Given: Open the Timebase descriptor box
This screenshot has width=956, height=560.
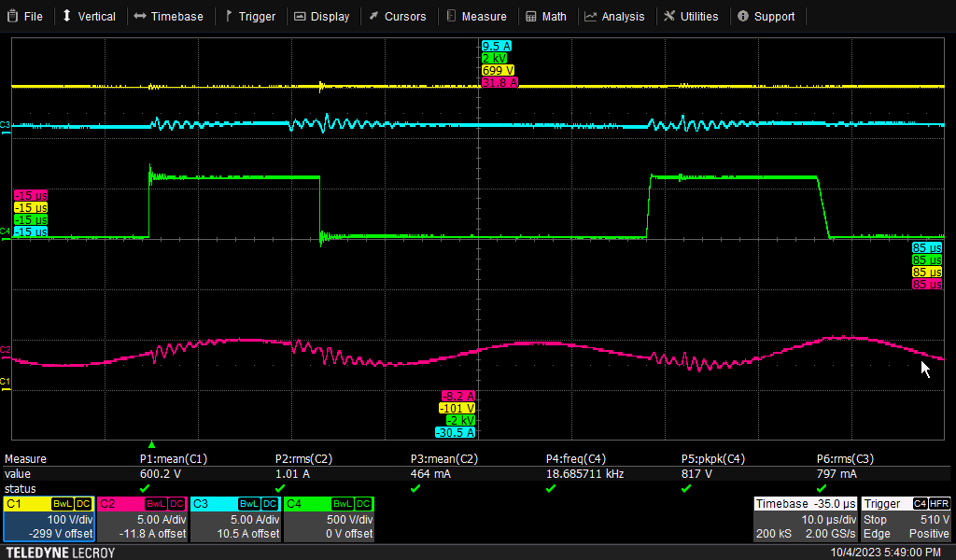Looking at the screenshot, I should [x=806, y=519].
